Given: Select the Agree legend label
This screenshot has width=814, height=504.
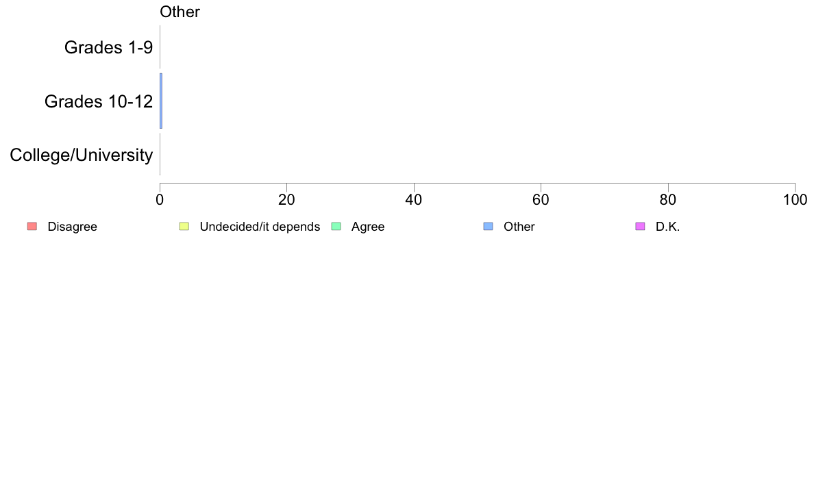Looking at the screenshot, I should click(367, 227).
